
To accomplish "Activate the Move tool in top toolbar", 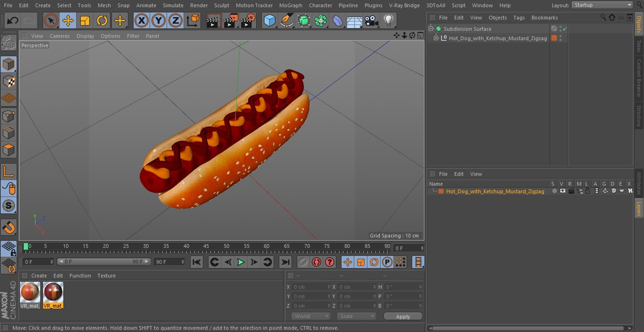I will point(68,21).
